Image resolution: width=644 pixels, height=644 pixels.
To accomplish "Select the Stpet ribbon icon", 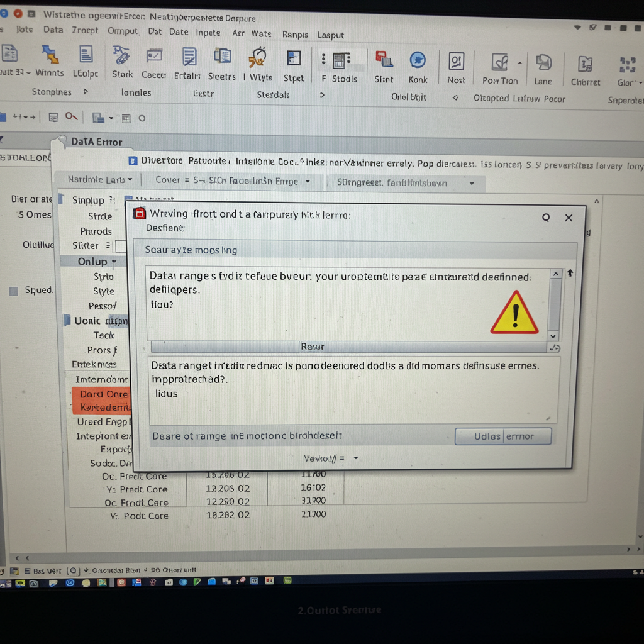I will point(294,58).
